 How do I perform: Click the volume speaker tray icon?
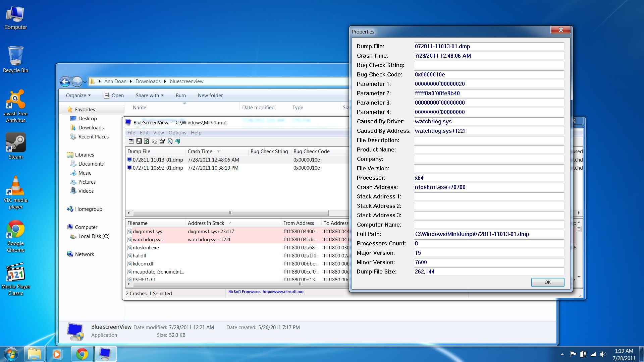click(603, 354)
